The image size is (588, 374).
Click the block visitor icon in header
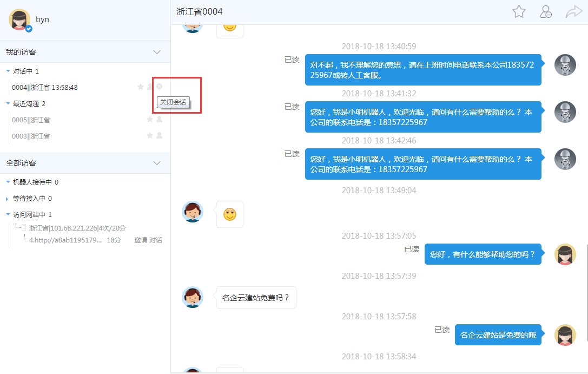[546, 12]
